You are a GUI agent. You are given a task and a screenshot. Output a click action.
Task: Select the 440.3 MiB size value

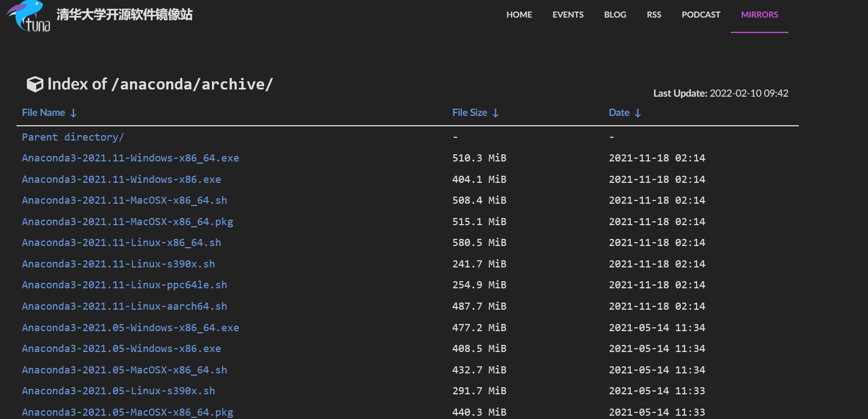[479, 412]
